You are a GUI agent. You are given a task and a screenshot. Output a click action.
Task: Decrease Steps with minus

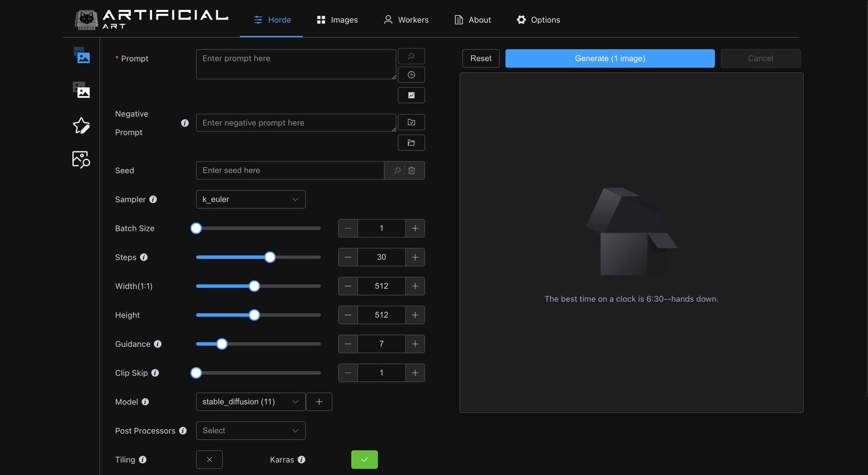pos(348,258)
